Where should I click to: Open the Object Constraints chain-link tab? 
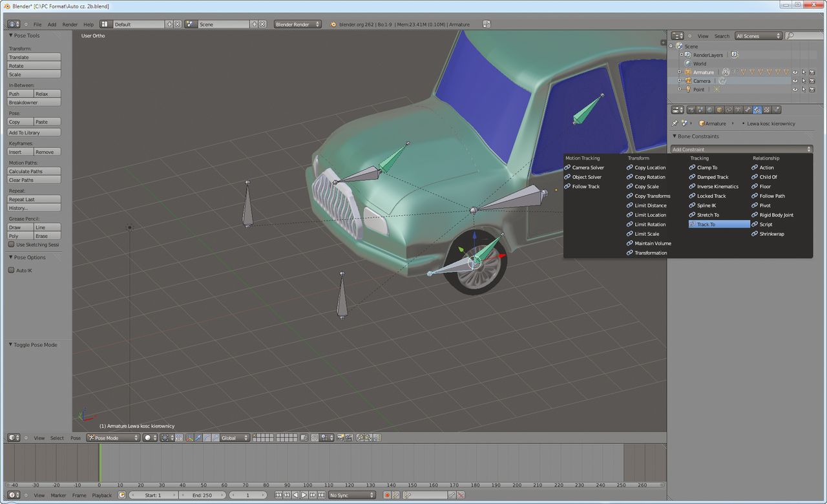pyautogui.click(x=729, y=110)
